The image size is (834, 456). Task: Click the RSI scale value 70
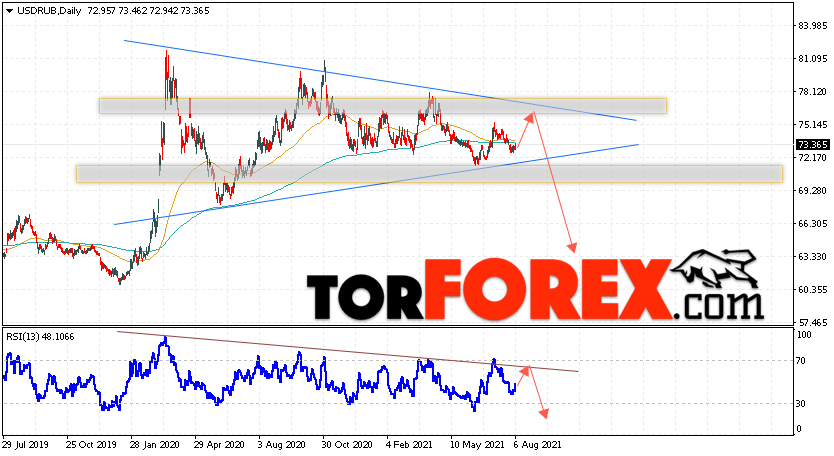click(x=802, y=361)
